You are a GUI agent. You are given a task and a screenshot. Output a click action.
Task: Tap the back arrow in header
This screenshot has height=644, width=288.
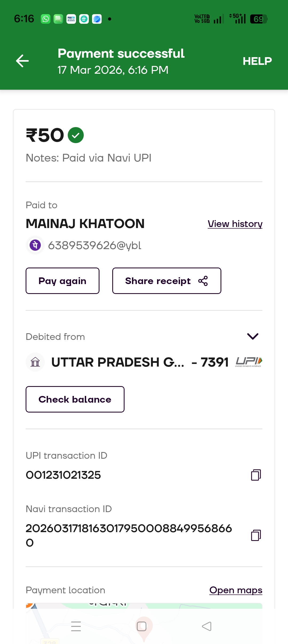pyautogui.click(x=22, y=61)
